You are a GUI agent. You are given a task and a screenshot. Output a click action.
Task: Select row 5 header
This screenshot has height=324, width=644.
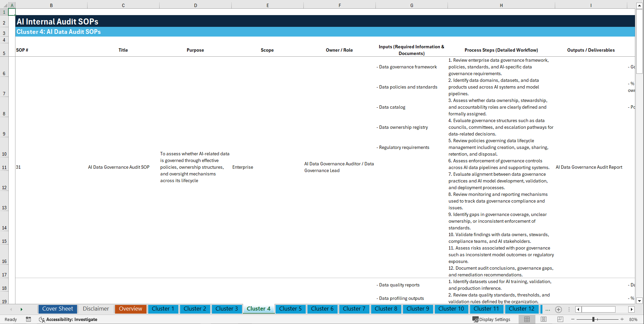click(x=4, y=50)
